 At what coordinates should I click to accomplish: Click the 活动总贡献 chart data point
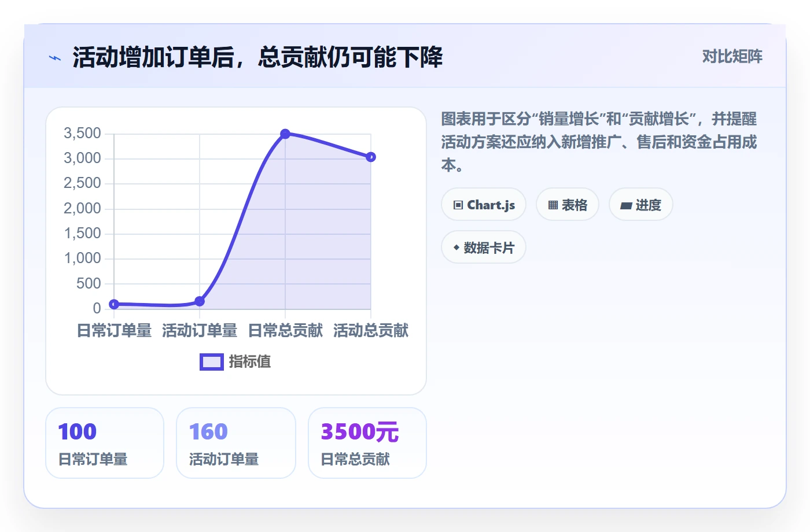[x=371, y=157]
